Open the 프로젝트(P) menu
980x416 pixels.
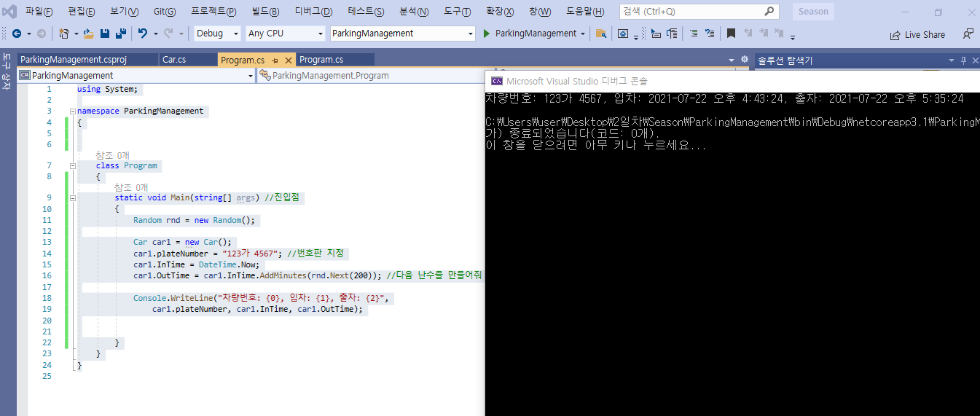213,12
